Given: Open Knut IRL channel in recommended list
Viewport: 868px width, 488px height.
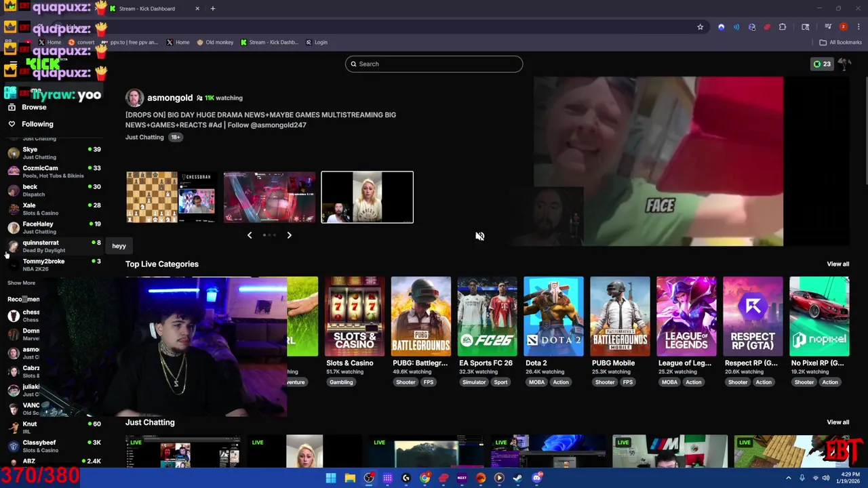Looking at the screenshot, I should [x=54, y=427].
